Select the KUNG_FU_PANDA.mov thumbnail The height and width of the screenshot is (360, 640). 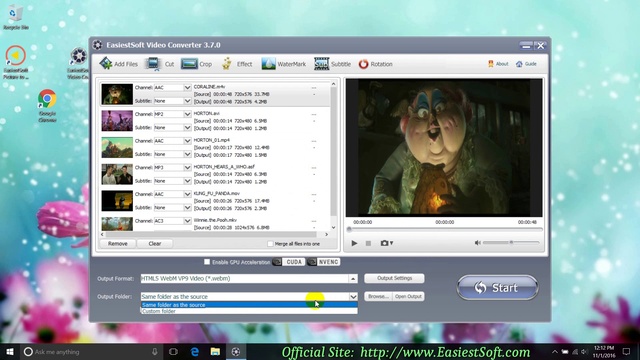(117, 201)
